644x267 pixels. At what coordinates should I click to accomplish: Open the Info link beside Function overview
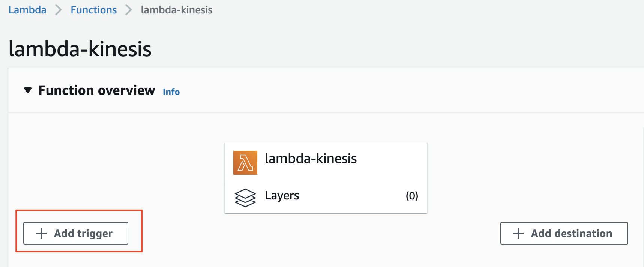171,92
